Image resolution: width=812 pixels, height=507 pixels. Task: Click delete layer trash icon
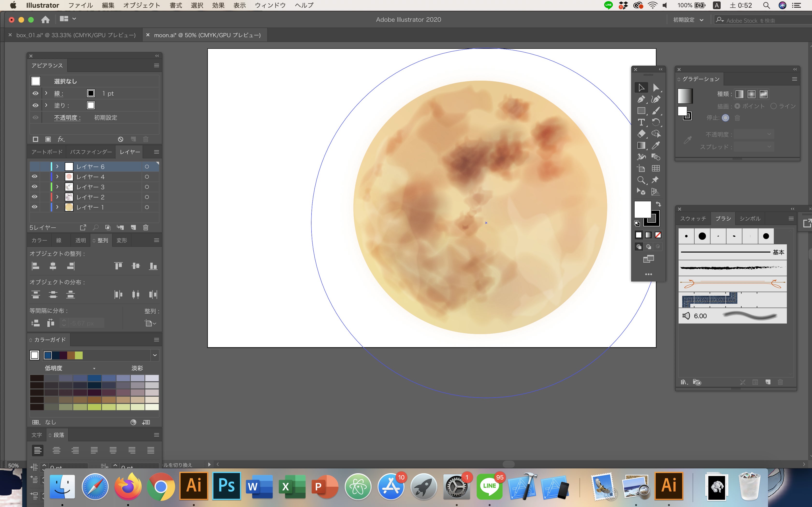pos(146,228)
